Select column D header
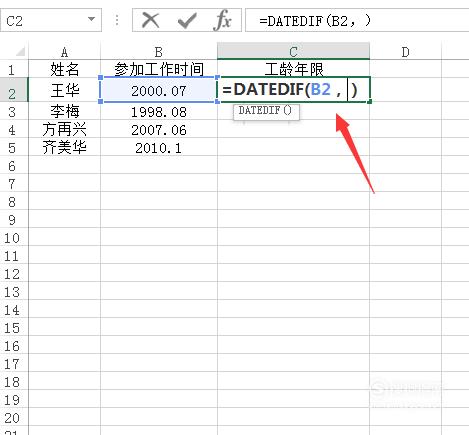469x435 pixels. pos(405,52)
